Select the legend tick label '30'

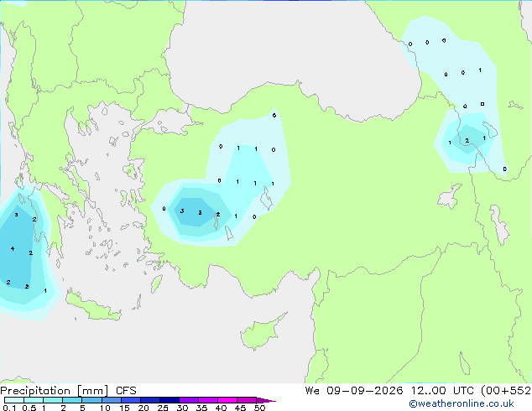[x=182, y=408]
